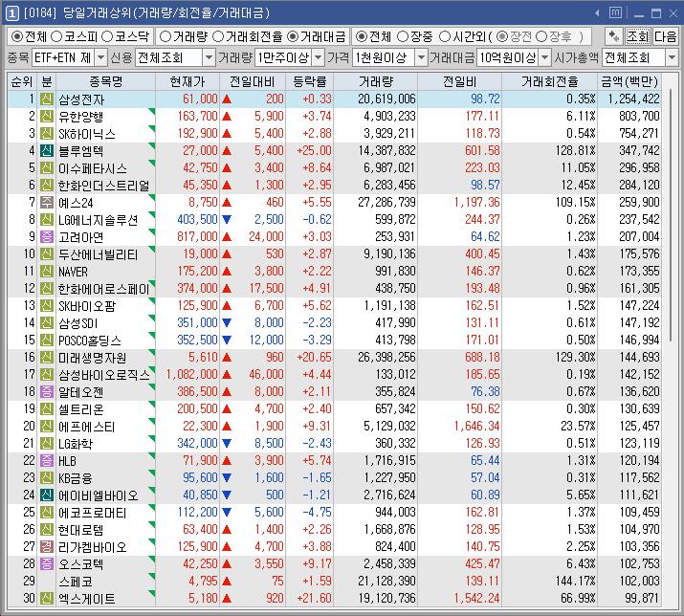This screenshot has width=684, height=616.
Task: Select the 거래대금 radio button
Action: (x=293, y=36)
